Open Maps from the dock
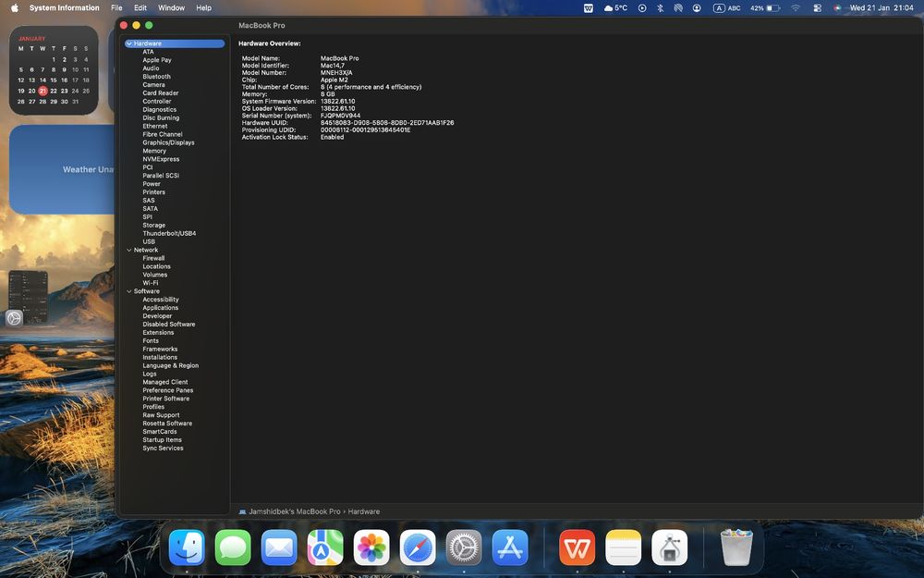The height and width of the screenshot is (578, 924). [325, 547]
